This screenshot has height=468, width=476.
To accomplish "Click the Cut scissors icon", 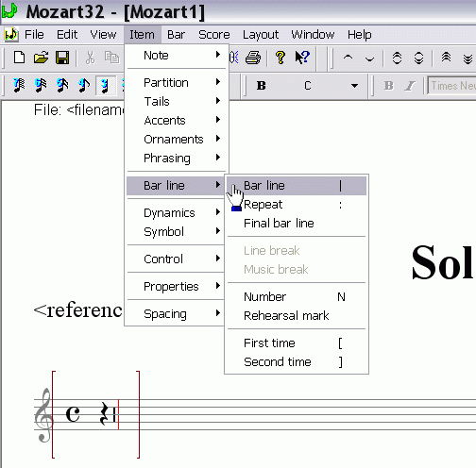I will point(90,58).
